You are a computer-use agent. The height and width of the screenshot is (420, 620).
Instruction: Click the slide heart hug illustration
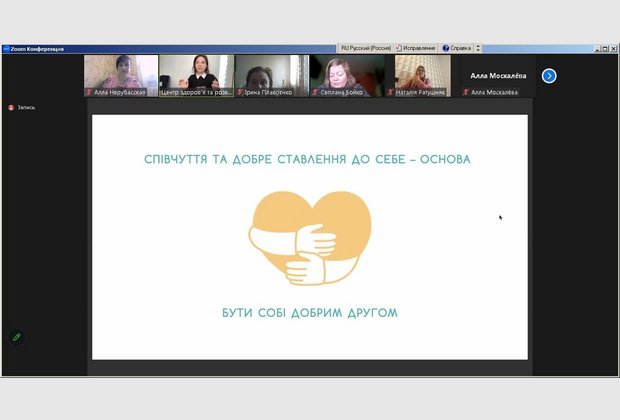(x=310, y=238)
